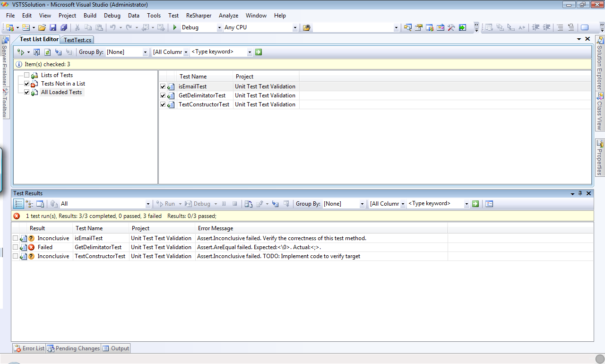Open the Debug configuration dropdown
Screen dimensions: 605x364
pos(219,27)
